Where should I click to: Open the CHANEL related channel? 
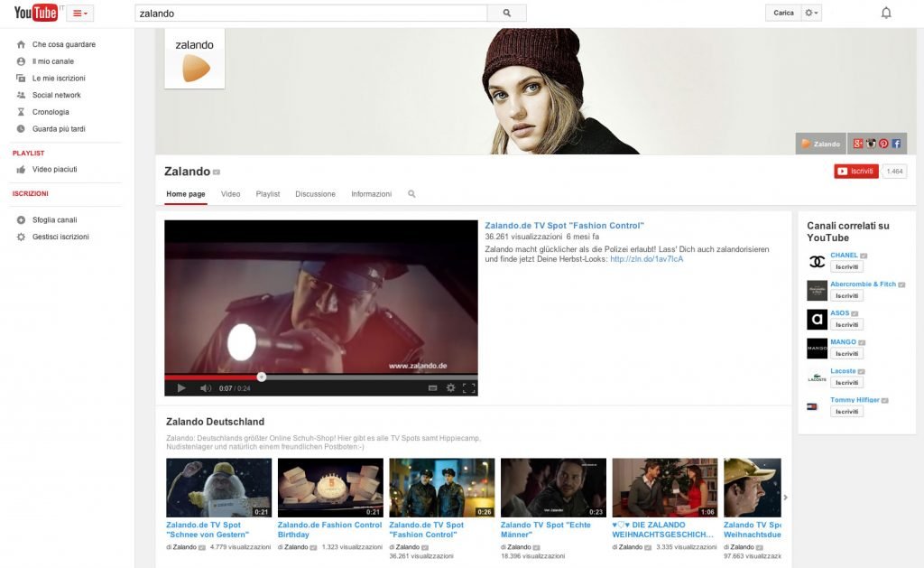click(844, 256)
